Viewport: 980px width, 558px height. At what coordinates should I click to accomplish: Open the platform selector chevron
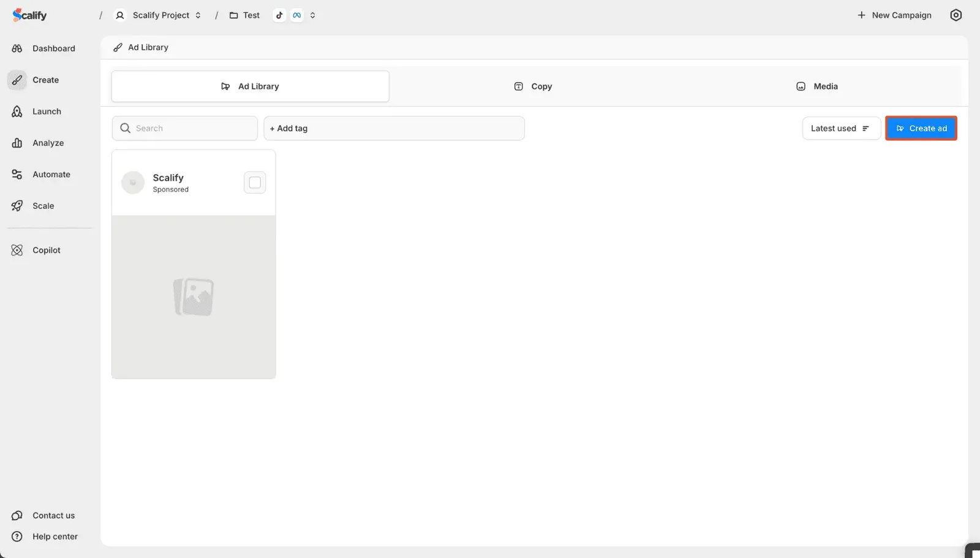312,15
